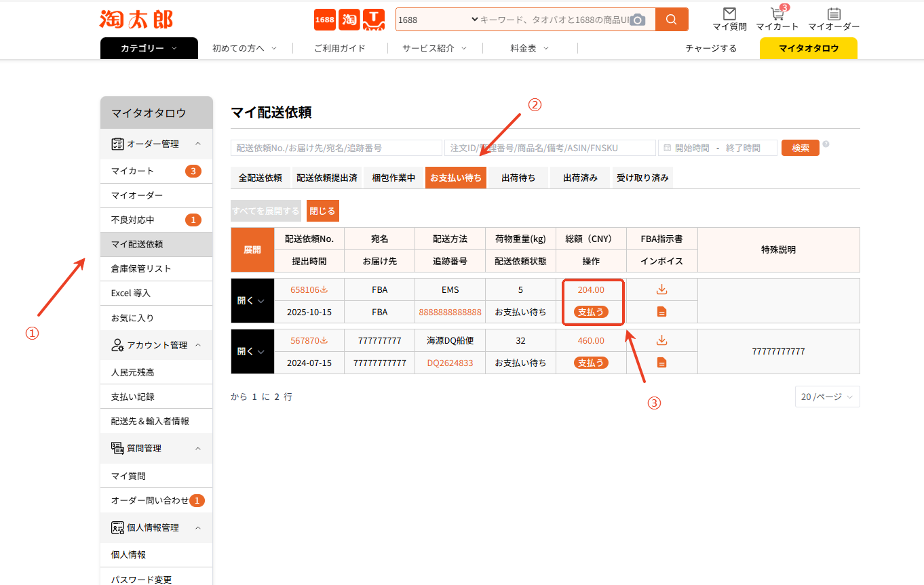This screenshot has height=585, width=924.
Task: Open マイカート in sidebar
Action: pos(157,171)
